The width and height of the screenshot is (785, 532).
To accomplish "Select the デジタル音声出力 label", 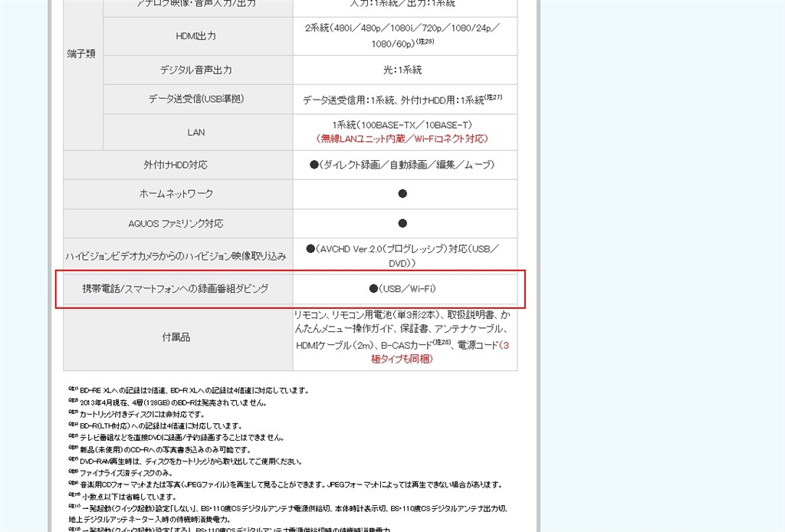I will coord(195,70).
